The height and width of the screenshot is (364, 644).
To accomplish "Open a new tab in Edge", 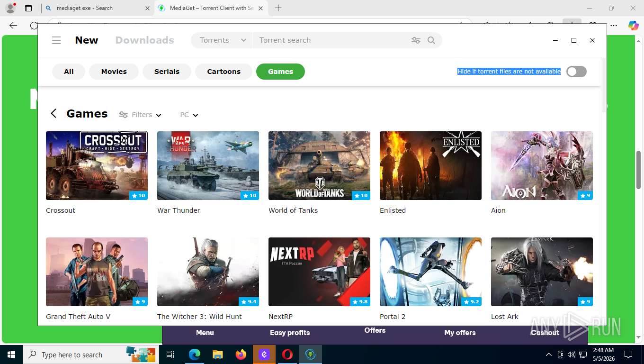I will click(278, 8).
